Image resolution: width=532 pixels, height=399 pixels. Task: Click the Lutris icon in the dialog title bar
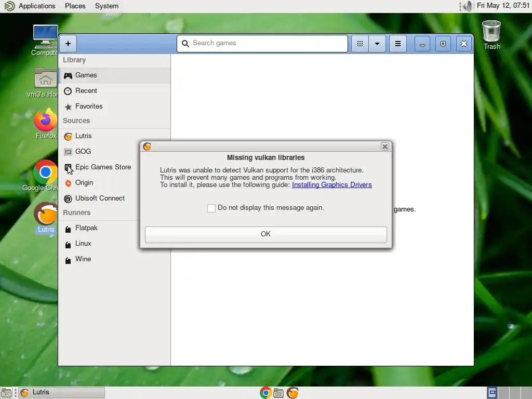pos(147,147)
